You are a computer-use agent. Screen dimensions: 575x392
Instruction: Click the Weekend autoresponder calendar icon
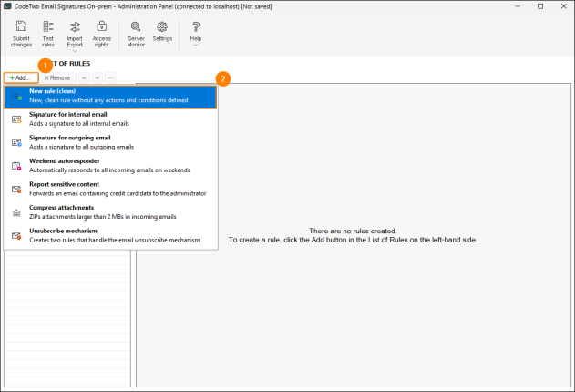[17, 166]
